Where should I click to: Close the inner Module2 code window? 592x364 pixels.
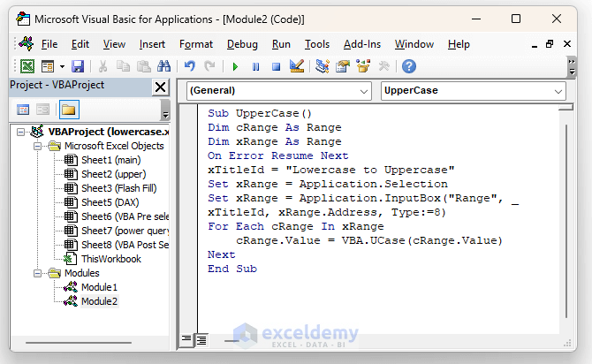pyautogui.click(x=567, y=44)
